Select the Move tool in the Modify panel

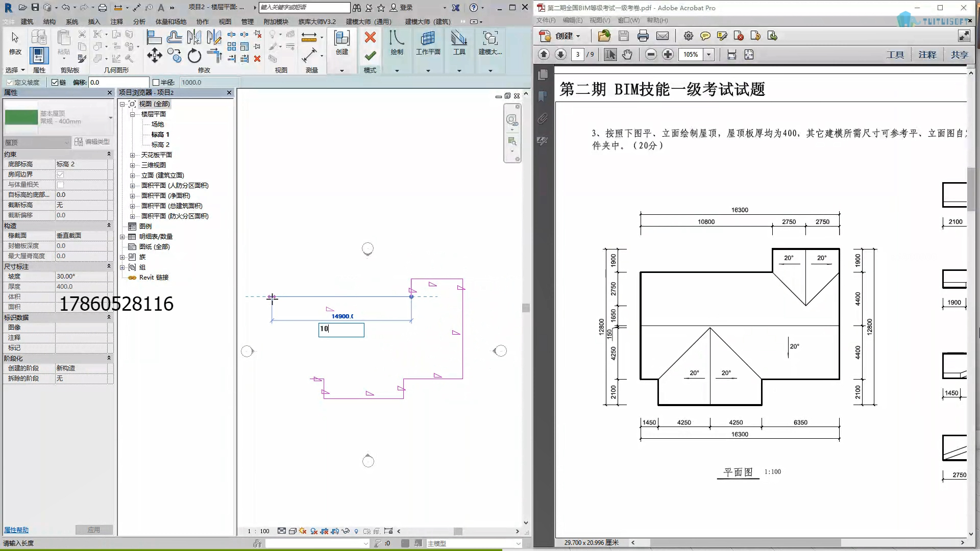155,56
